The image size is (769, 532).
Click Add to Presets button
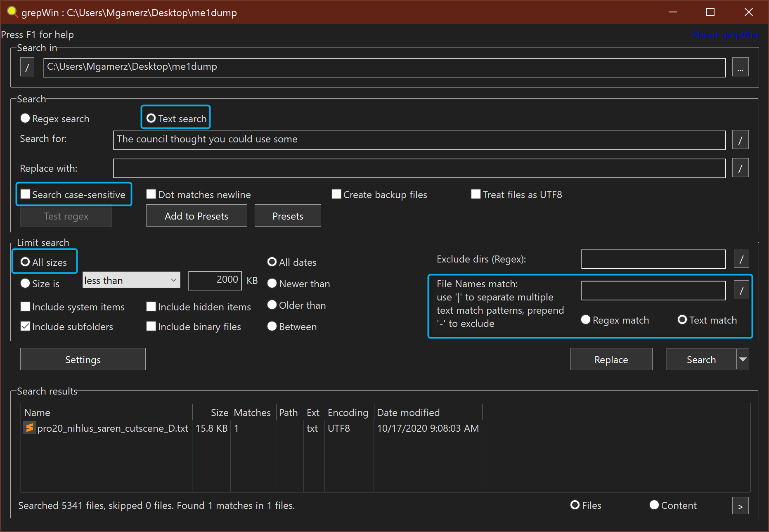(x=196, y=216)
